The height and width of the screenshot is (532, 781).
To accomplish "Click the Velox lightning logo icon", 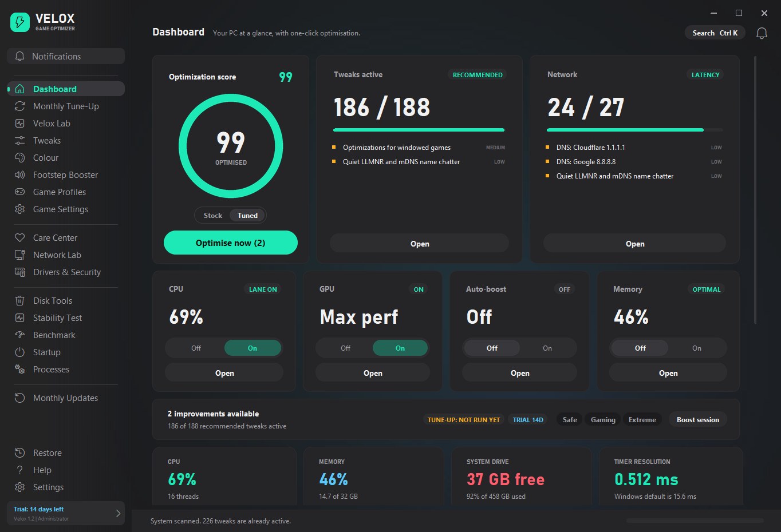I will pos(20,22).
